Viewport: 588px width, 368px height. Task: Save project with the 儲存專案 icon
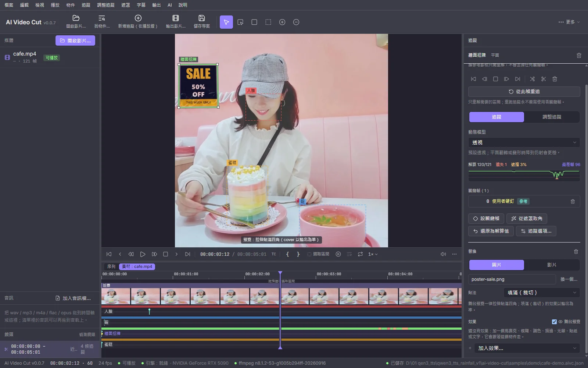click(x=202, y=18)
